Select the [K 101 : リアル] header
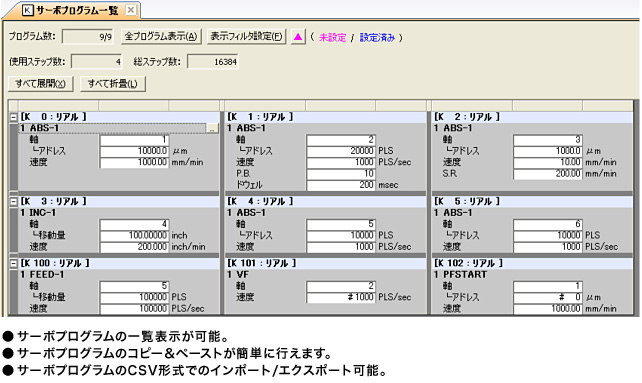 click(x=326, y=263)
